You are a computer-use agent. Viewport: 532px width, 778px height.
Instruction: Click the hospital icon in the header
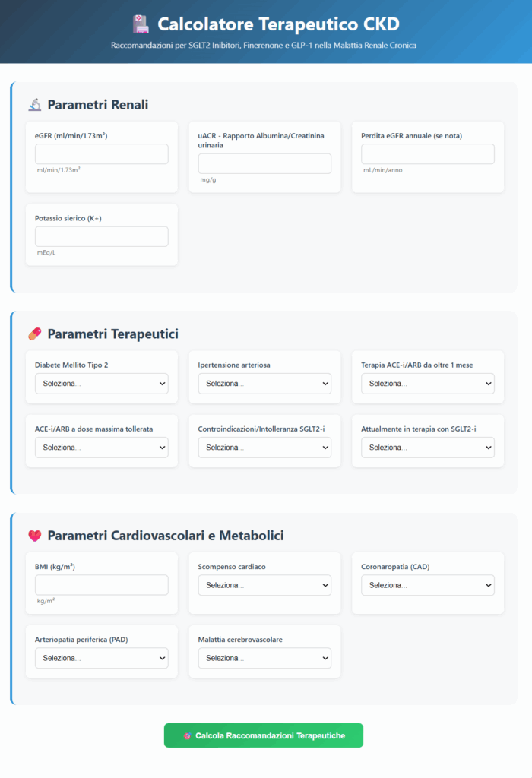pyautogui.click(x=140, y=24)
